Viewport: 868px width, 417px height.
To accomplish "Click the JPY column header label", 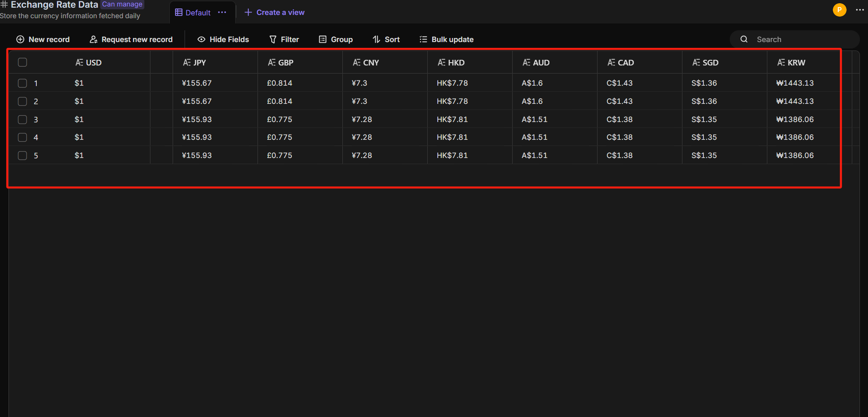I will (200, 63).
